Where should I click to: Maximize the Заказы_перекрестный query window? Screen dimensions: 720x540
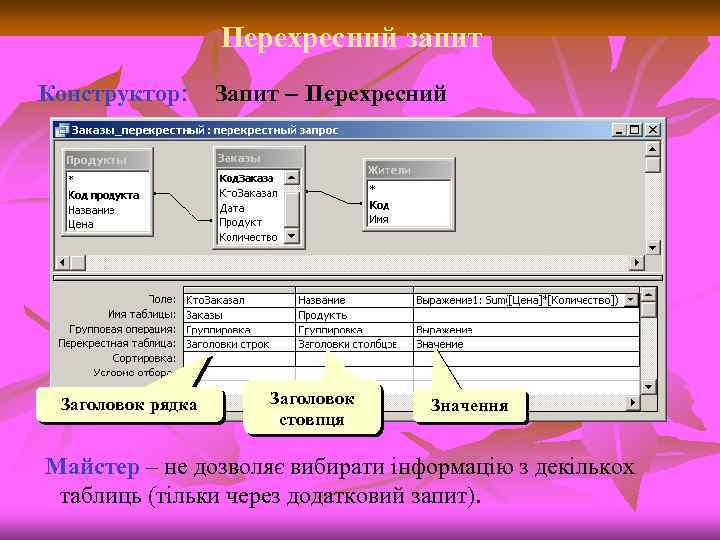pos(635,130)
